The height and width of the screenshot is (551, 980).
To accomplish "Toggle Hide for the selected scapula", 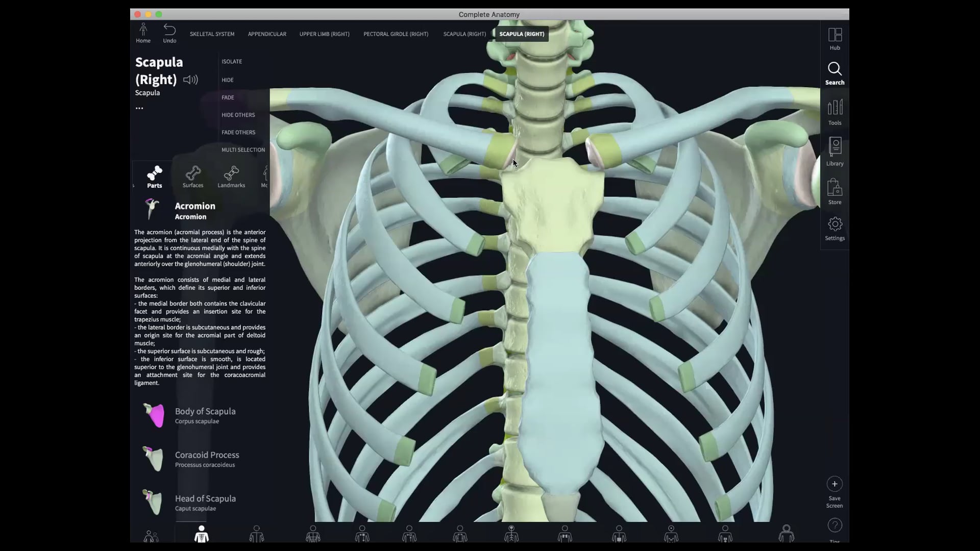I will pos(228,80).
